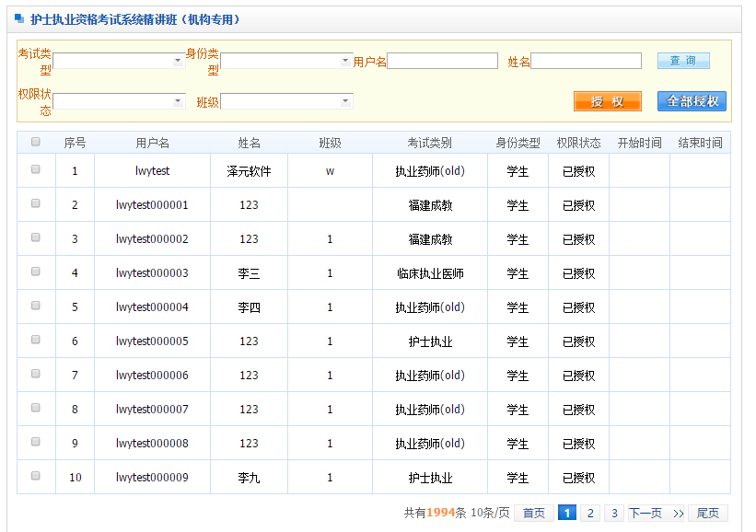Click the 用户名 text input field

click(x=442, y=61)
